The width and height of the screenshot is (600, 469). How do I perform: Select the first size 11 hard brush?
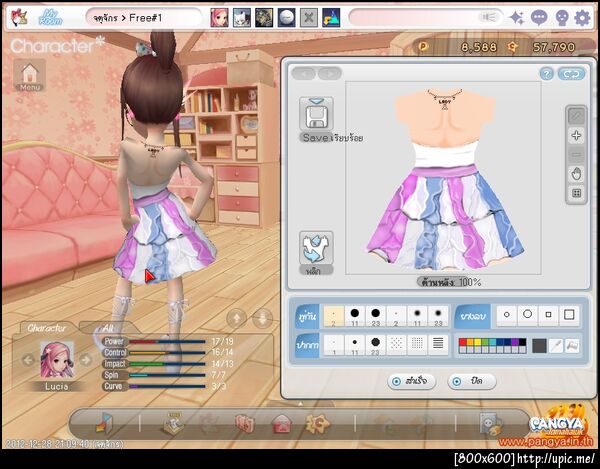coord(355,316)
